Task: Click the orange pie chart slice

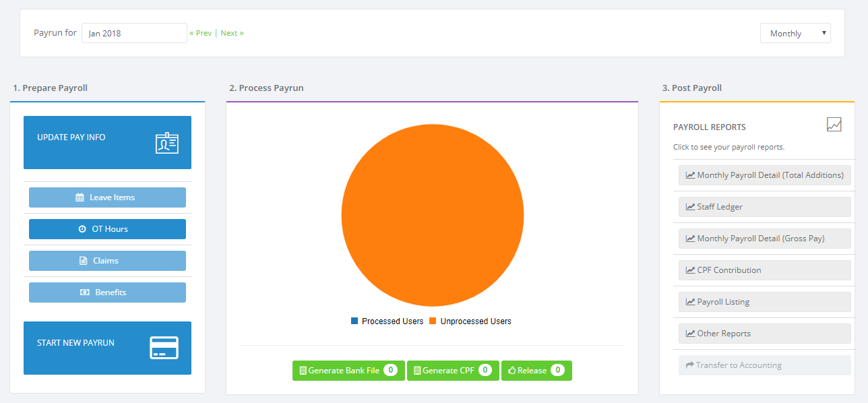Action: [433, 216]
